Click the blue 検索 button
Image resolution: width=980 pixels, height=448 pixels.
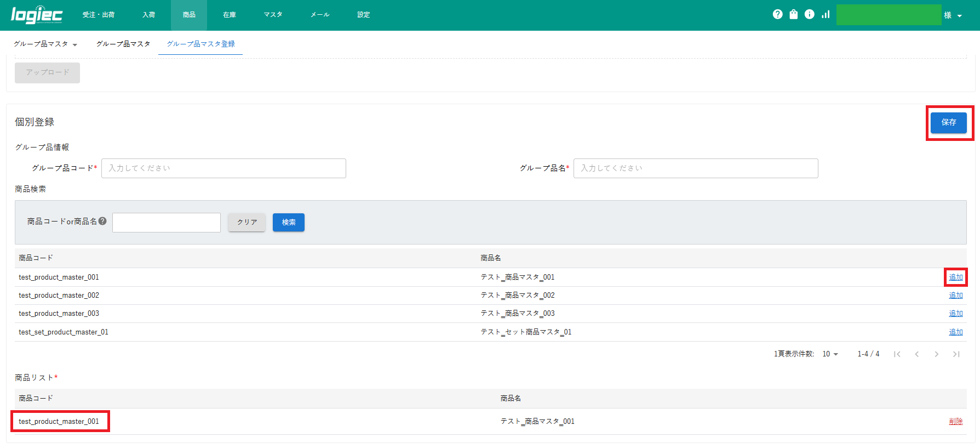pos(288,222)
